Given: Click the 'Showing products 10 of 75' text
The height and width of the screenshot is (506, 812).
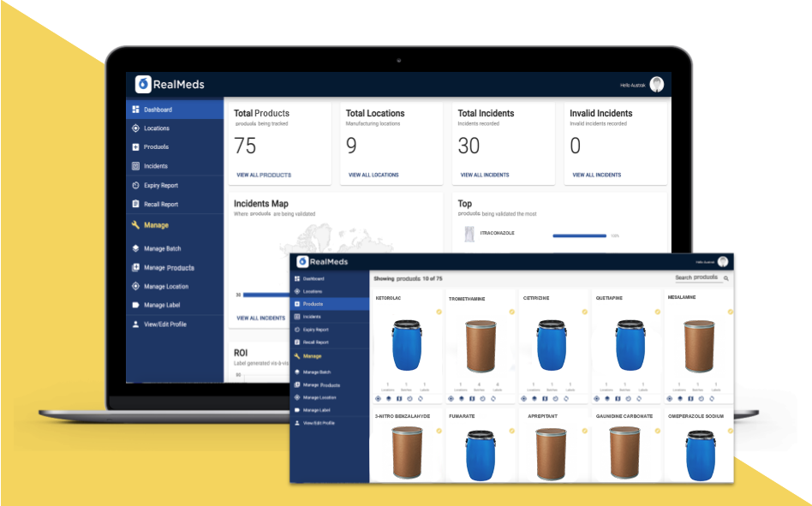Looking at the screenshot, I should point(408,278).
